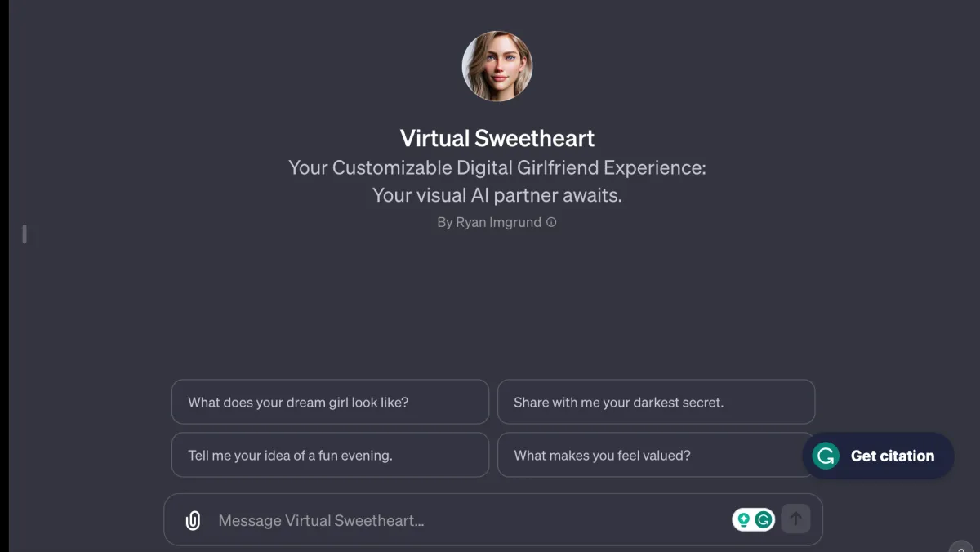Image resolution: width=980 pixels, height=552 pixels.
Task: Click the tagline text below the title
Action: 497,167
